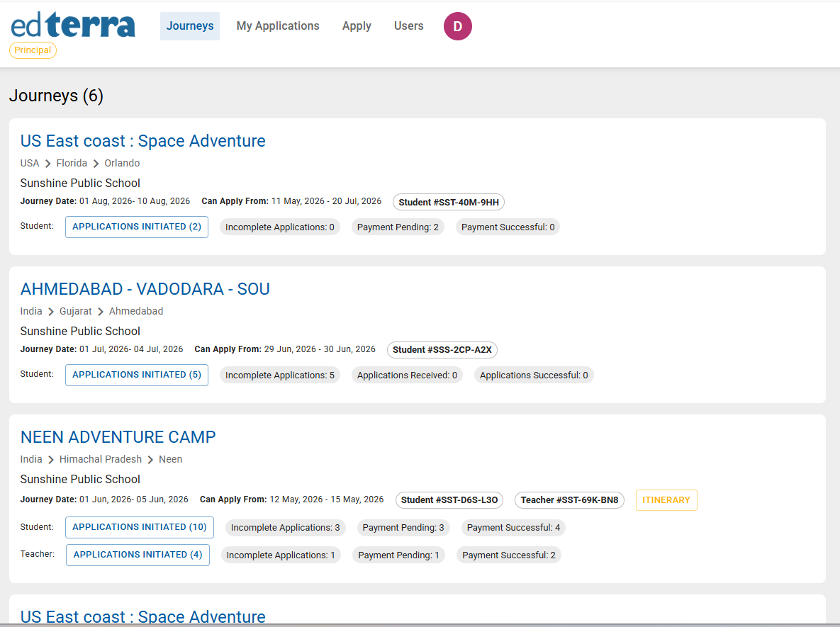Image resolution: width=840 pixels, height=627 pixels.
Task: Click Payment Successful: 4 chip
Action: pos(513,527)
